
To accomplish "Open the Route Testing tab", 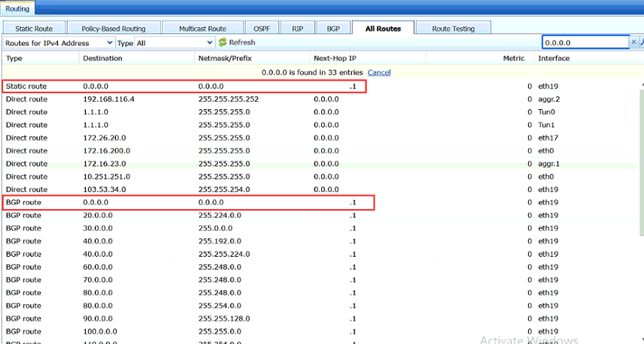I will tap(453, 29).
